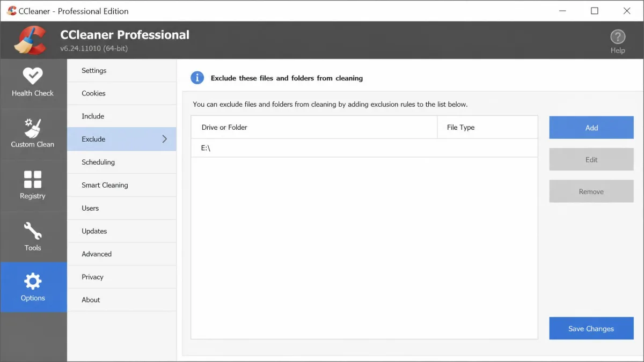Click Add to create exclusion rule

click(x=591, y=128)
